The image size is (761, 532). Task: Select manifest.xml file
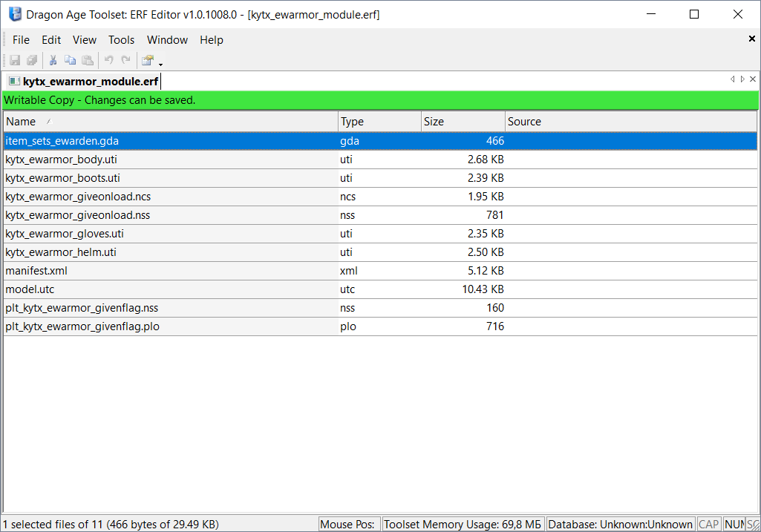pyautogui.click(x=380, y=271)
